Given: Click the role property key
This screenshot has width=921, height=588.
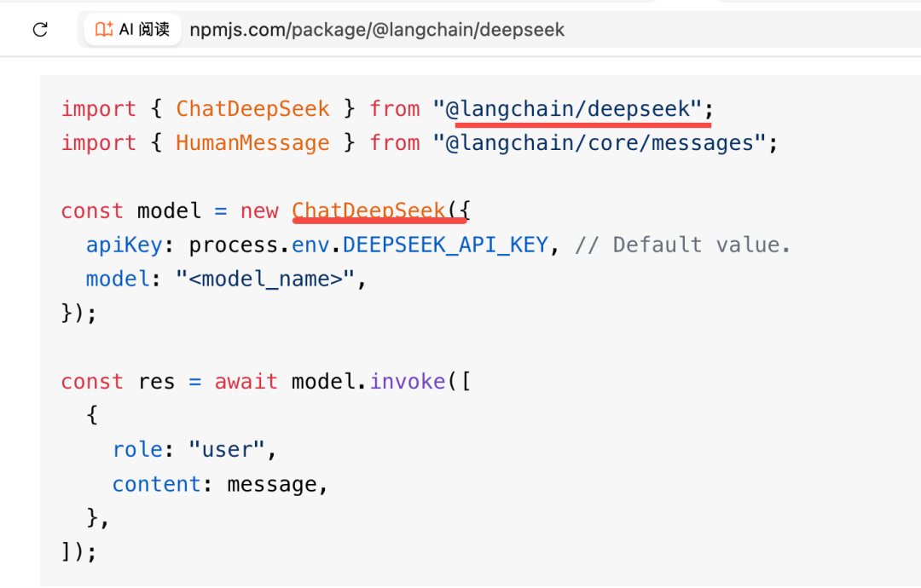Looking at the screenshot, I should point(137,449).
